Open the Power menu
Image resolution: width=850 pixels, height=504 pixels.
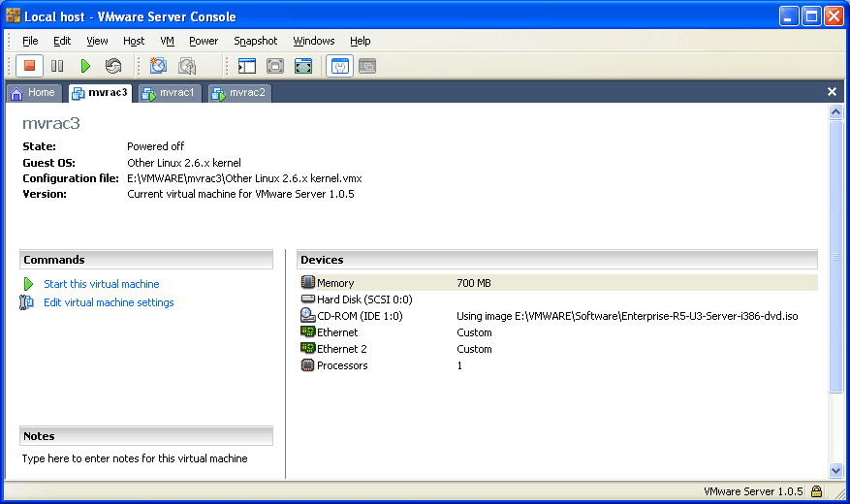204,41
